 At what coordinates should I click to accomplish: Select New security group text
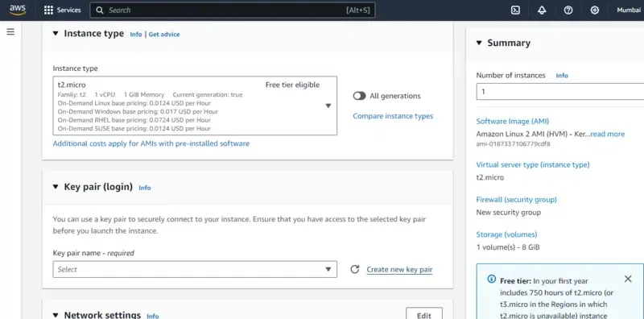[x=509, y=213]
